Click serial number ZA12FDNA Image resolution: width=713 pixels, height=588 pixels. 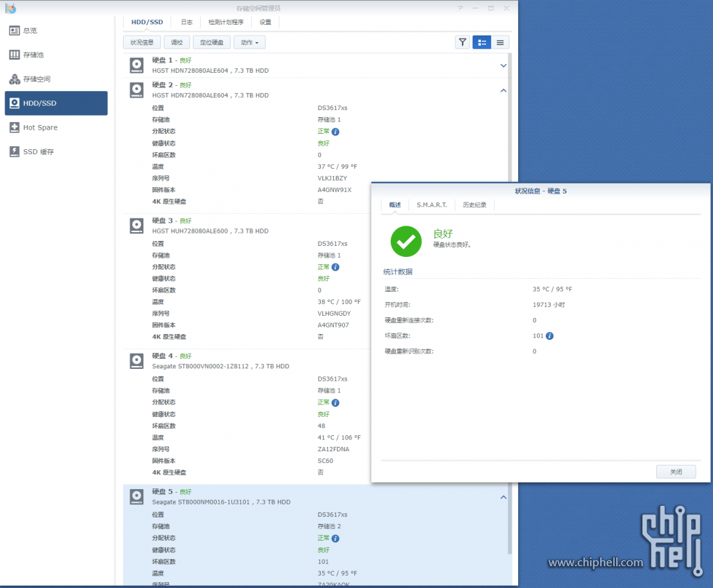coord(333,449)
